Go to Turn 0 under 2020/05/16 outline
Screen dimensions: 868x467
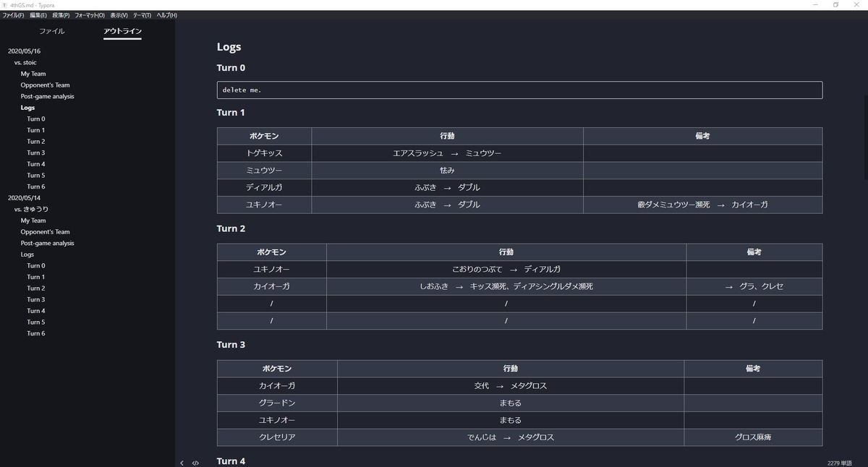click(36, 119)
